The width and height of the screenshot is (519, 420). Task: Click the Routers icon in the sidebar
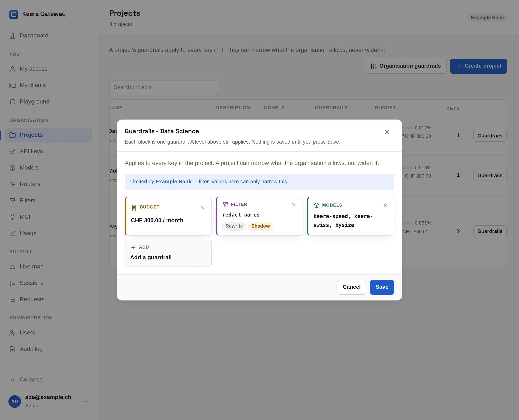pos(13,184)
